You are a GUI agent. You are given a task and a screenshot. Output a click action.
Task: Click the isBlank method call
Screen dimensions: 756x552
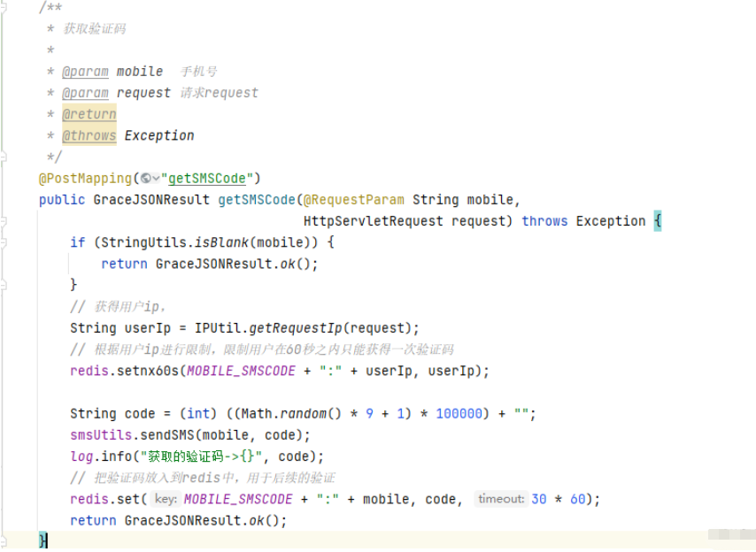(221, 242)
